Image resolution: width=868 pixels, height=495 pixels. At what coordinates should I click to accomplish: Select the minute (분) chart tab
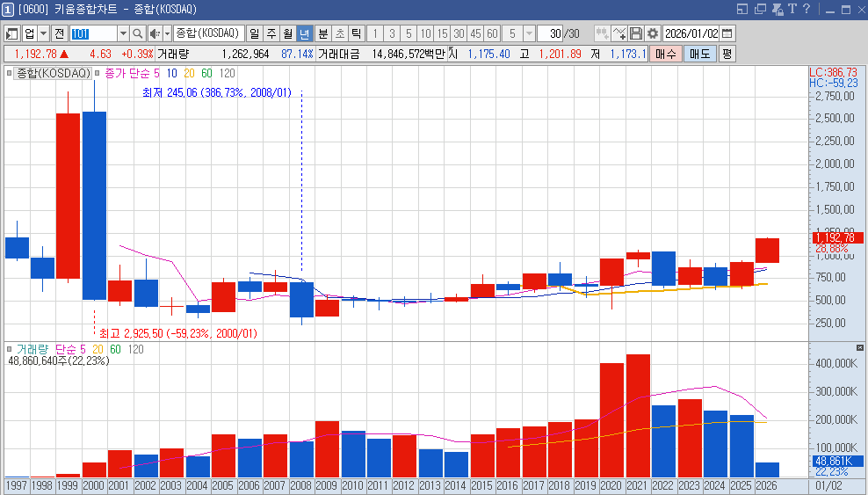click(322, 33)
